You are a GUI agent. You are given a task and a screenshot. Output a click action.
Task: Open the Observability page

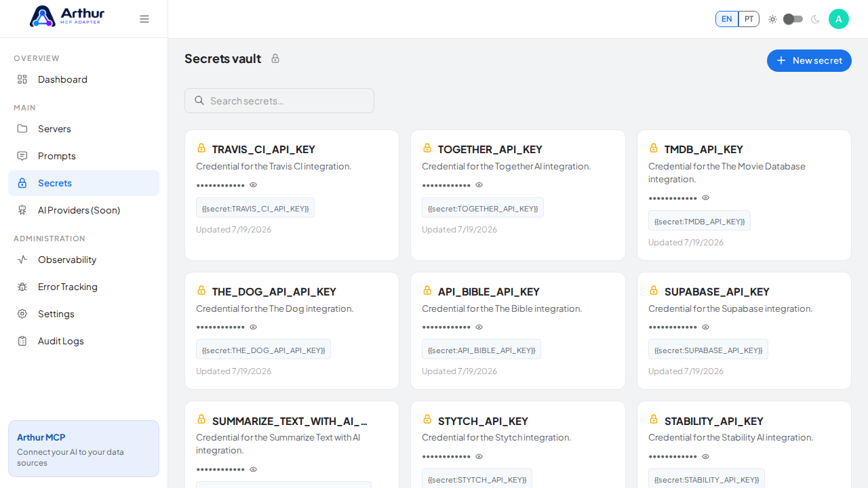[83, 260]
